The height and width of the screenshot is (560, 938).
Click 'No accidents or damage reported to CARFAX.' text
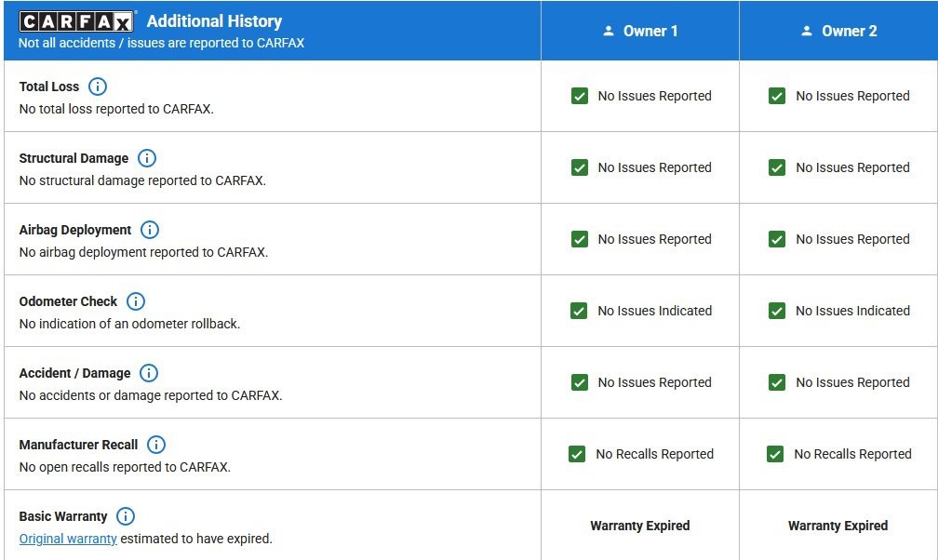click(x=151, y=395)
